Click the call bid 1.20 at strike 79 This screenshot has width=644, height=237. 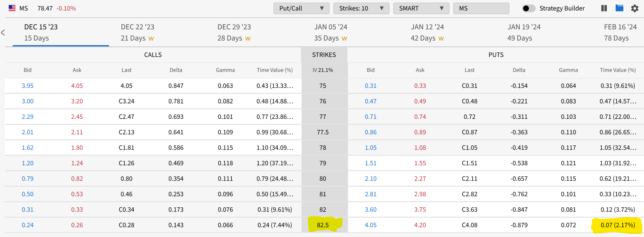[x=28, y=163]
